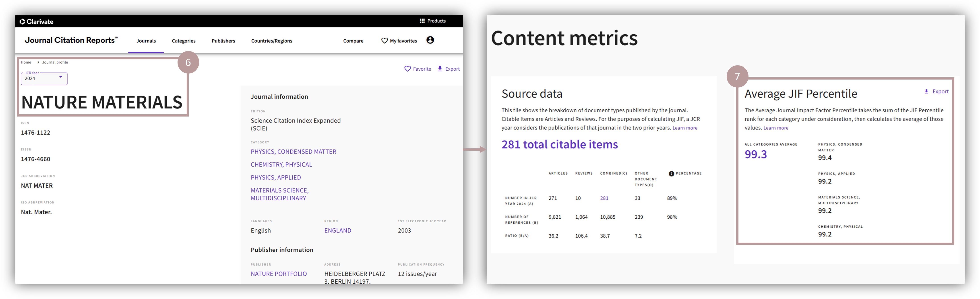
Task: Click the Source data tile heading
Action: (x=531, y=94)
